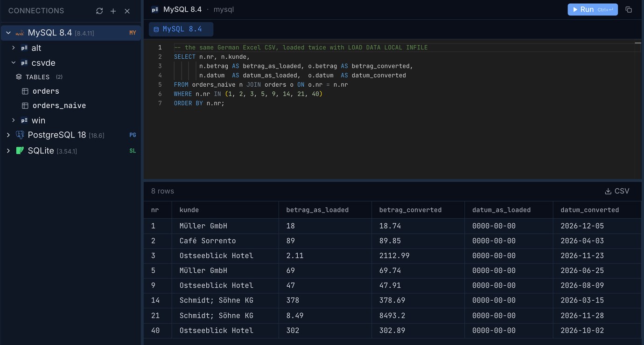Click the schema icon beside csvde
Screen dimensions: 644x345
click(24, 63)
